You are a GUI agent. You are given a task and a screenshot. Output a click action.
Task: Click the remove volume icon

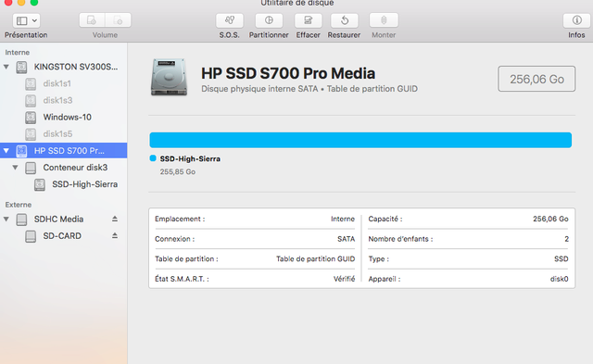tap(118, 20)
